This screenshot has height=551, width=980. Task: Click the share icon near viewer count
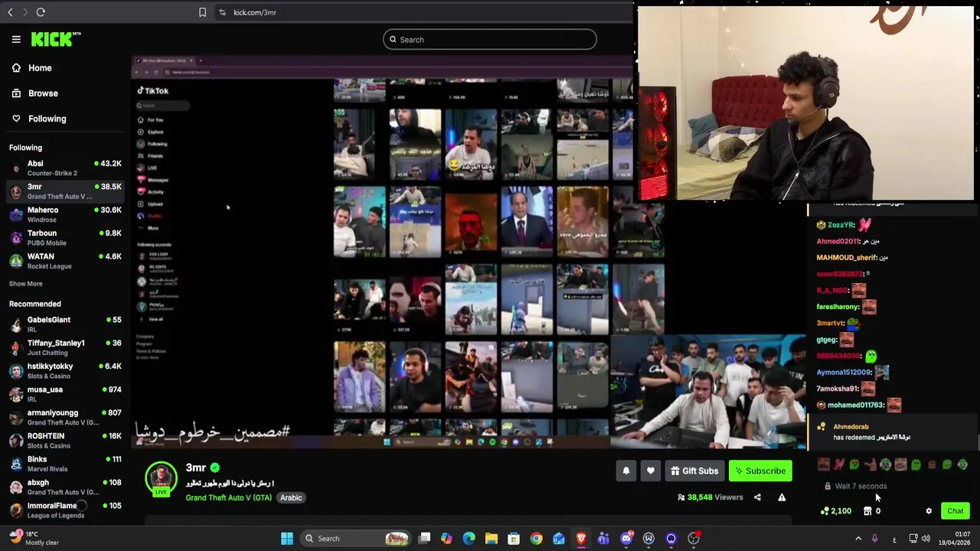[757, 497]
